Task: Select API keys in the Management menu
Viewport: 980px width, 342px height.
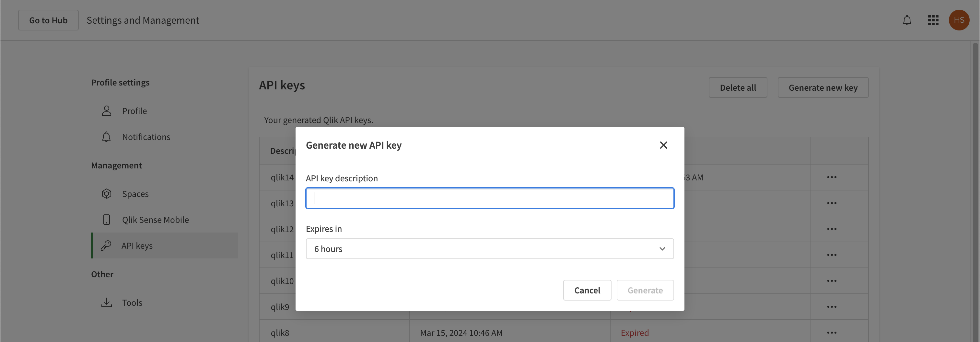Action: (136, 245)
